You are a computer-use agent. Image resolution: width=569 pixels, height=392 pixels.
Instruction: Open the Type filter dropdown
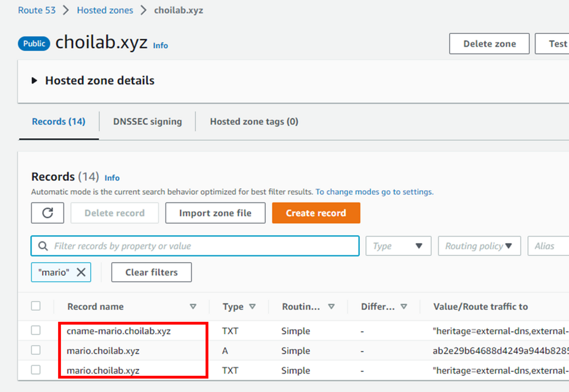click(x=398, y=246)
